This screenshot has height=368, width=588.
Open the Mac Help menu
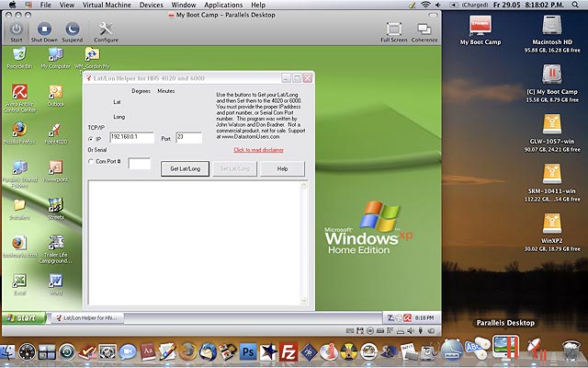[x=258, y=5]
